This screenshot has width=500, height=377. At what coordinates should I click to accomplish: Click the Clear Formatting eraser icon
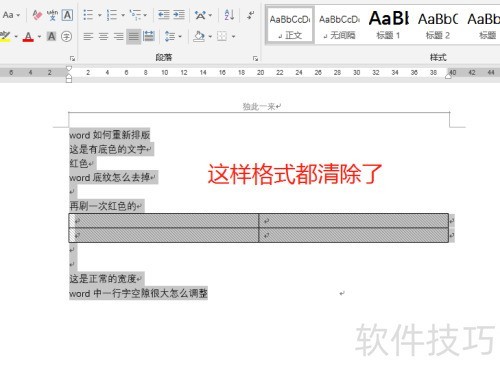37,15
